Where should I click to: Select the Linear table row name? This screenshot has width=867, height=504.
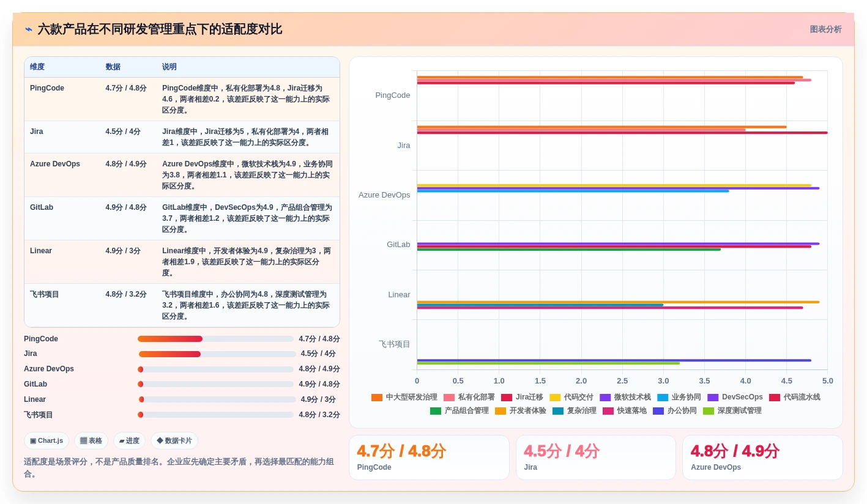[41, 251]
